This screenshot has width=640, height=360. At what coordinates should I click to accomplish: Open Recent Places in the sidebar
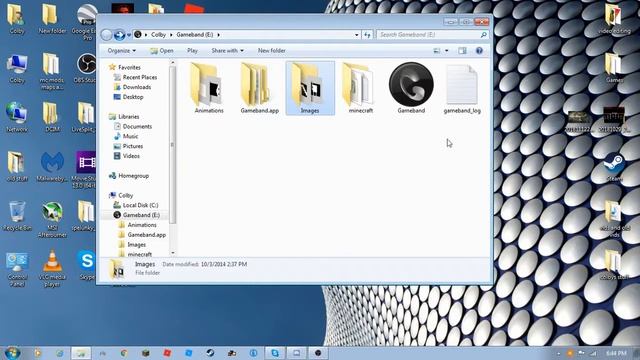(140, 77)
